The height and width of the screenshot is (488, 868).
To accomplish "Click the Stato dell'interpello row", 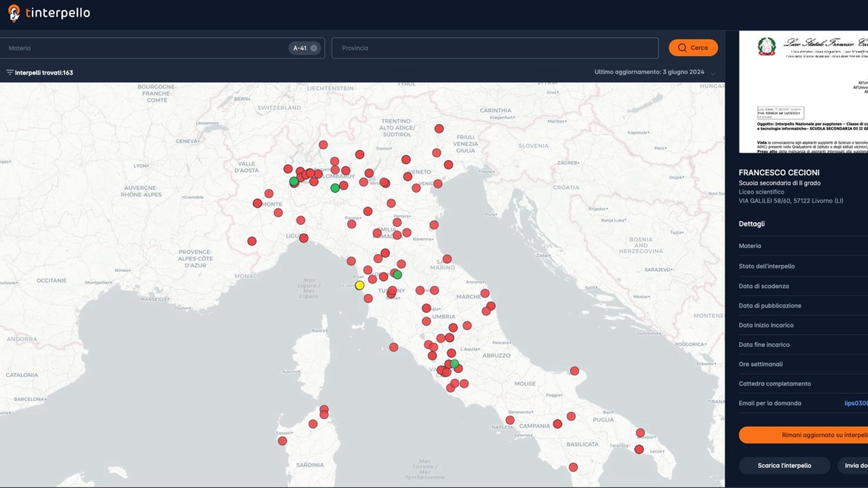I will pos(803,266).
